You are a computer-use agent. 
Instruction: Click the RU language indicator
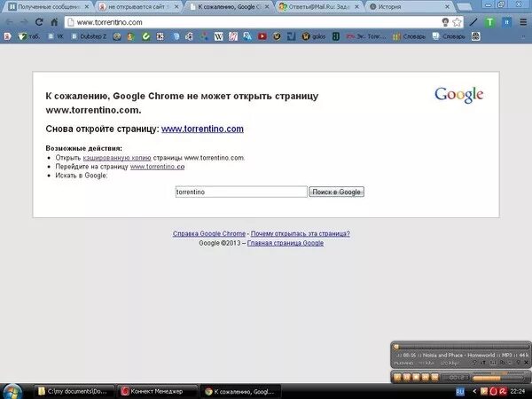460,392
